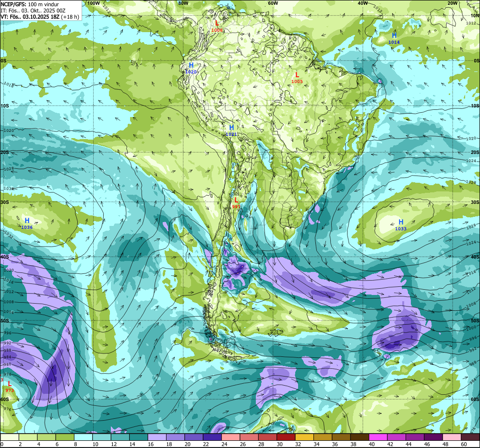Click the legend swatch between 10 and 12
Screen dimensions: 480x448
pos(102,437)
